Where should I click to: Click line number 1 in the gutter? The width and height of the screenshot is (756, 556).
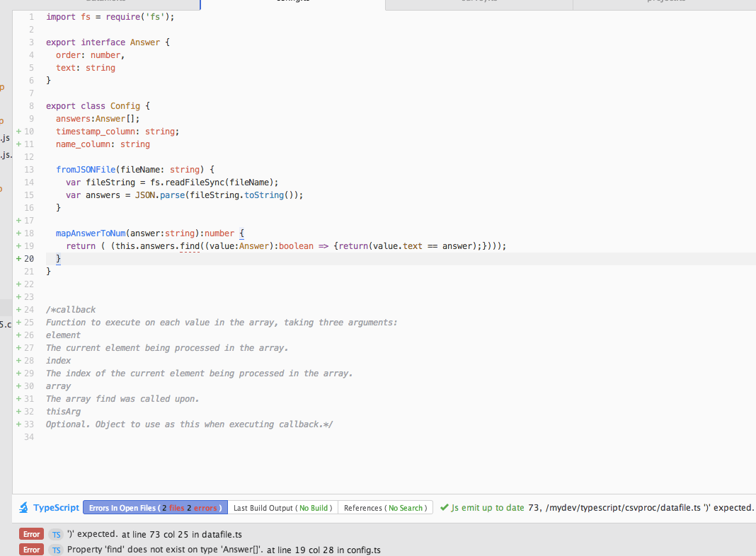(x=31, y=17)
